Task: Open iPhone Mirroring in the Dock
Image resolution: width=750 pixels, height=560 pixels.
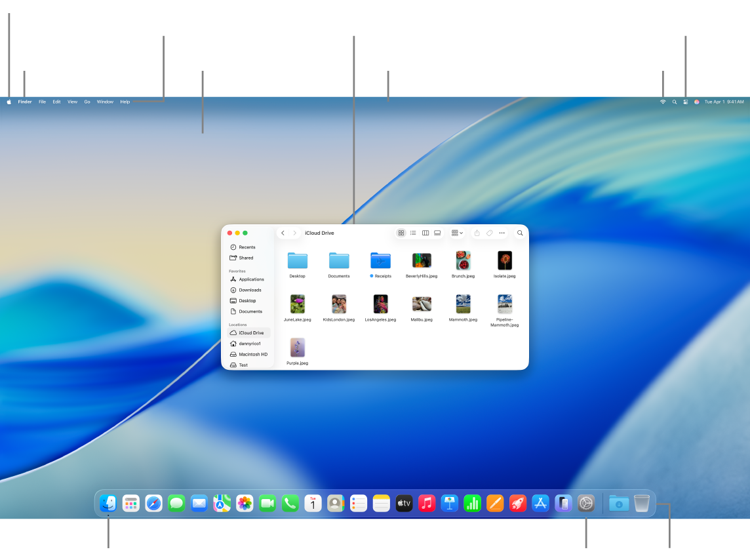Action: pos(563,503)
